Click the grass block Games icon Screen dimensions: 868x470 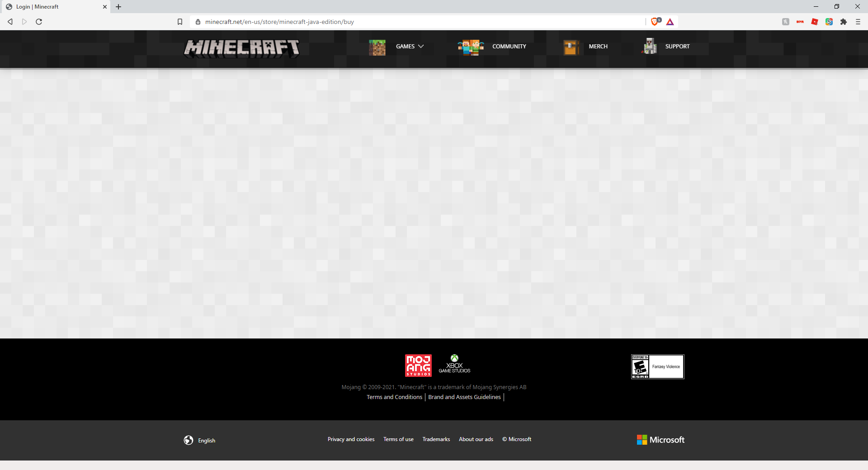[x=377, y=47]
